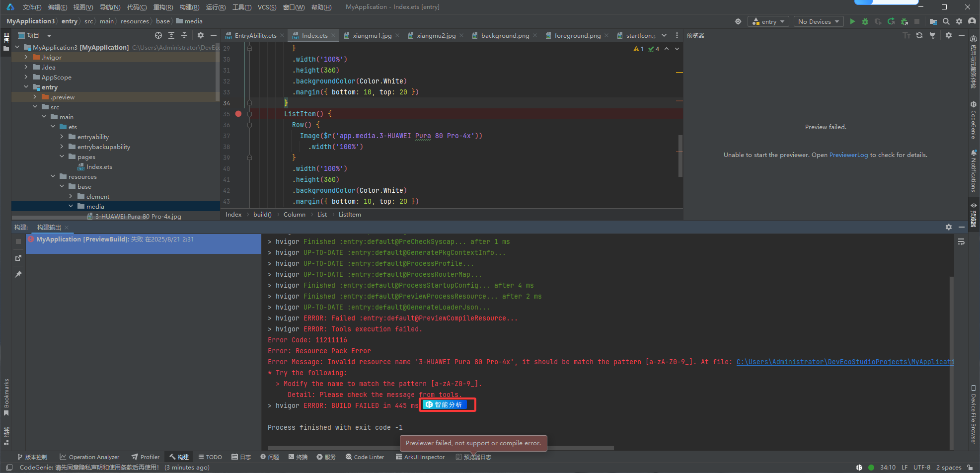Switch to the xiangmu1.jpg tab

pyautogui.click(x=372, y=35)
